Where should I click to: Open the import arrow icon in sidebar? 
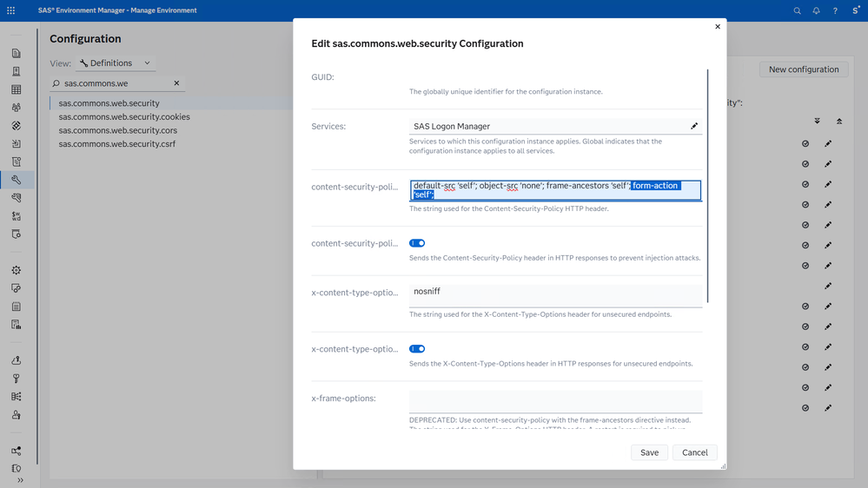tap(16, 144)
